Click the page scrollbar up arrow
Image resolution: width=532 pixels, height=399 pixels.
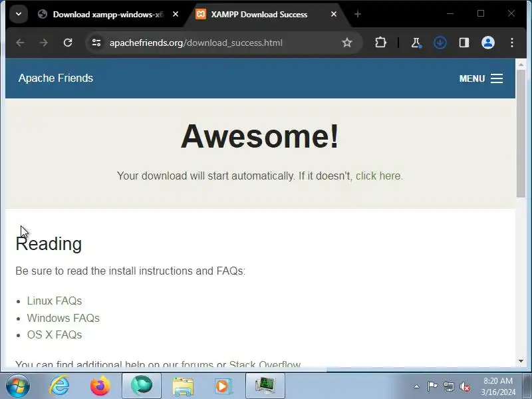click(521, 64)
